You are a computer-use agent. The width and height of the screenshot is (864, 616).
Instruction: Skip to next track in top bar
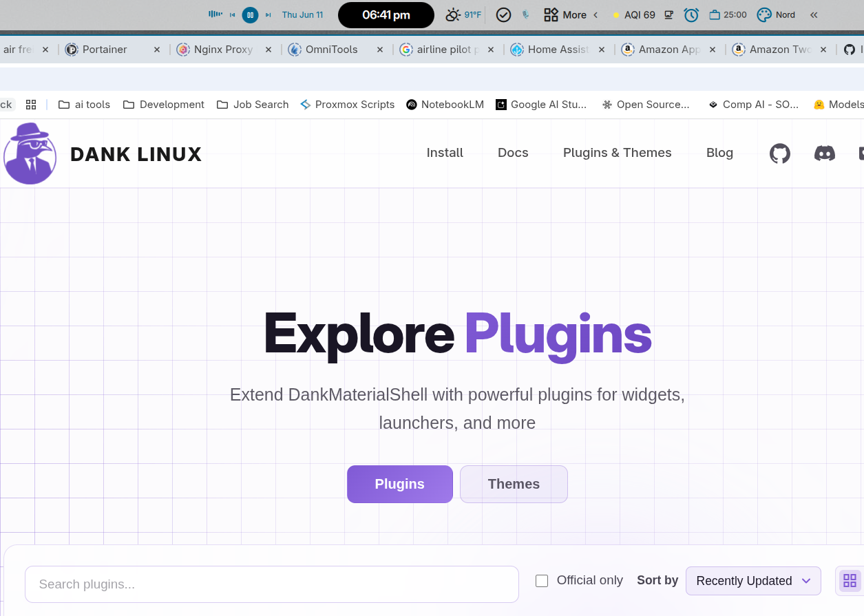pyautogui.click(x=268, y=14)
